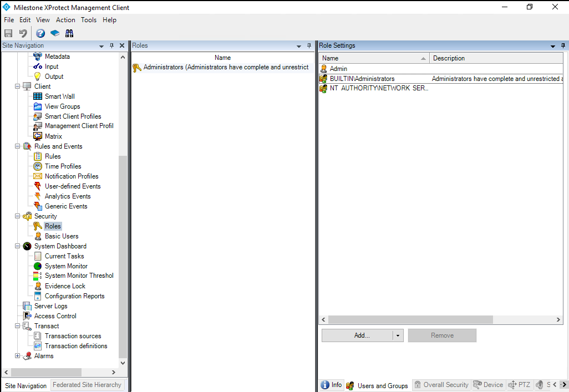
Task: Click the Add button
Action: pyautogui.click(x=358, y=335)
